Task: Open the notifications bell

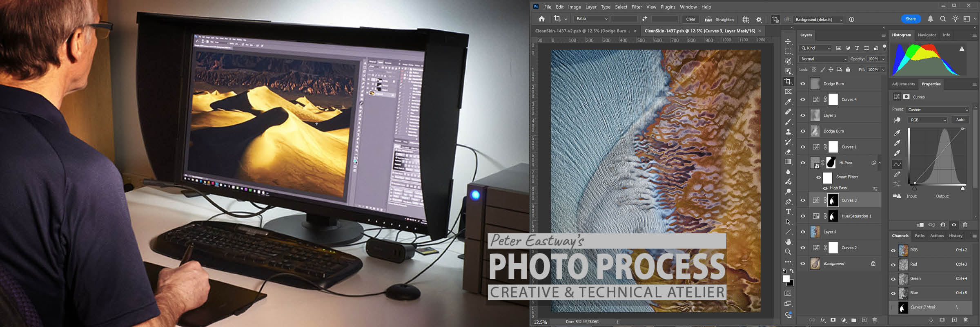Action: click(x=930, y=19)
